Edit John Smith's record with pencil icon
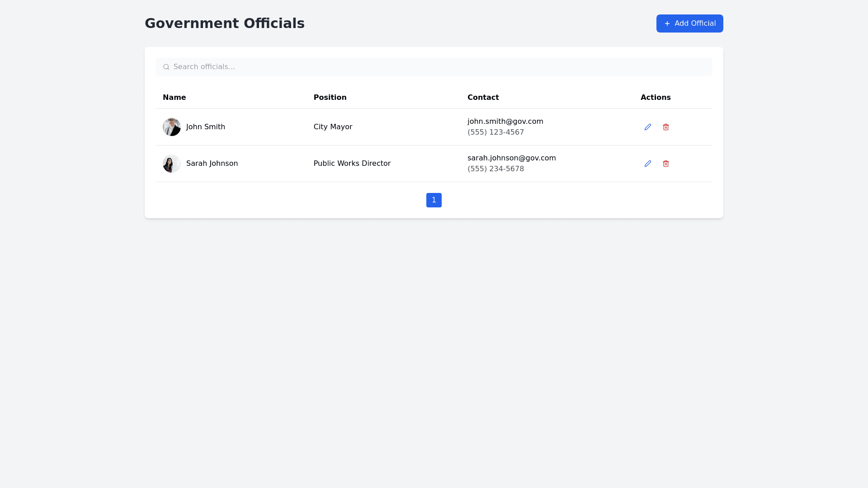This screenshot has width=868, height=488. [647, 127]
